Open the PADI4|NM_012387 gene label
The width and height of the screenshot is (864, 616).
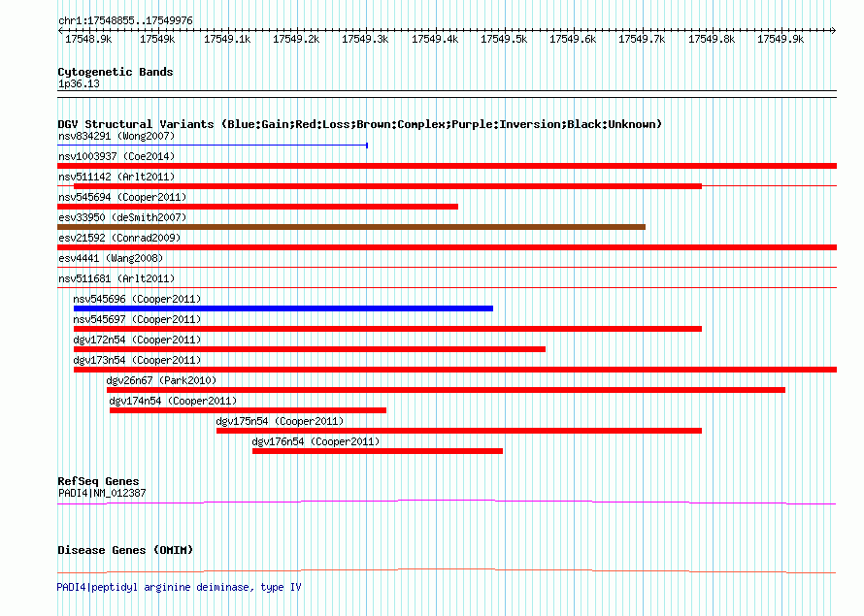pos(102,493)
